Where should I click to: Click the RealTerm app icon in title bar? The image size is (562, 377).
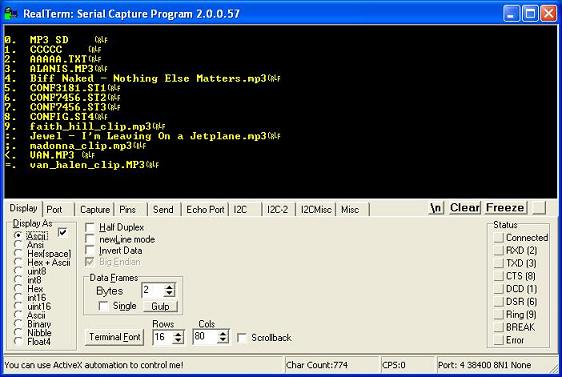tap(11, 14)
